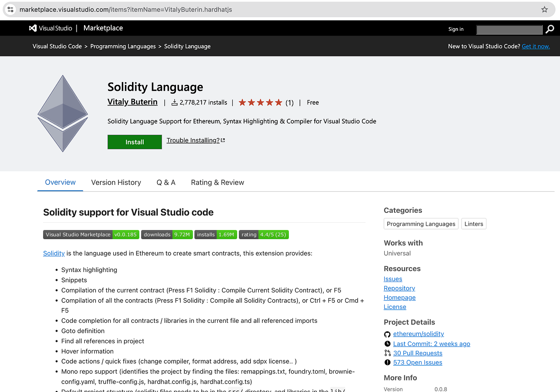560x392 pixels.
Task: Open Programming Languages breadcrumb
Action: coord(123,46)
